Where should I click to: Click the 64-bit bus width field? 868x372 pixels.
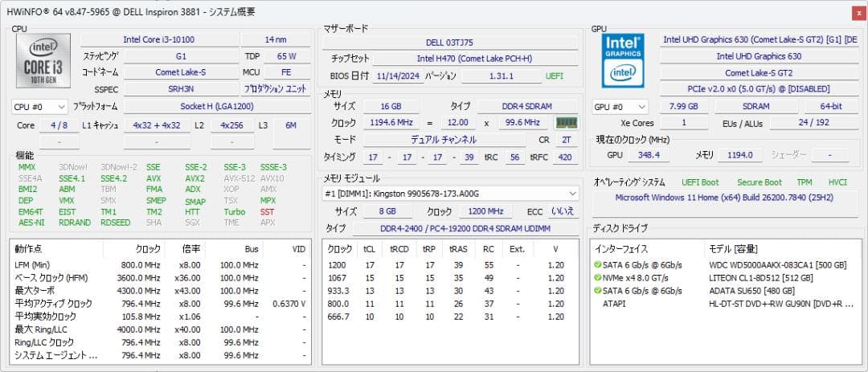point(831,106)
